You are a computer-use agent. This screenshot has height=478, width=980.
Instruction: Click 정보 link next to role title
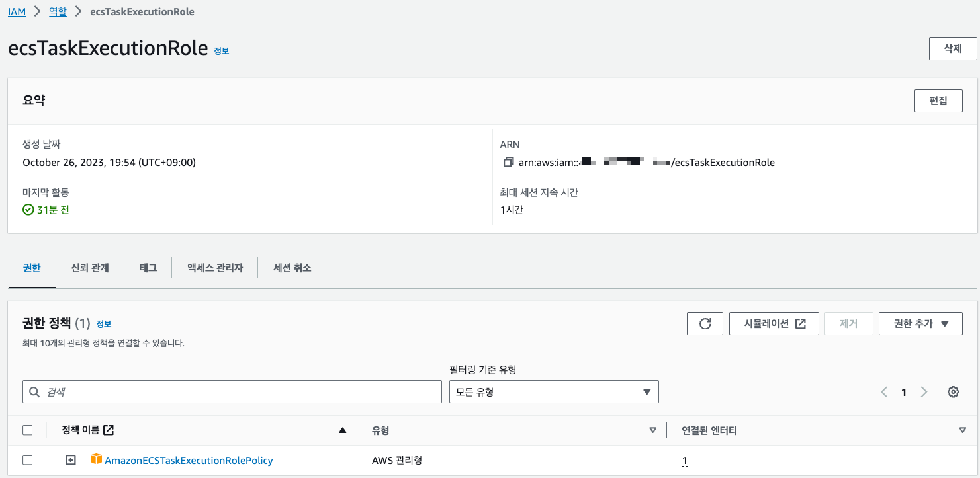[x=221, y=51]
